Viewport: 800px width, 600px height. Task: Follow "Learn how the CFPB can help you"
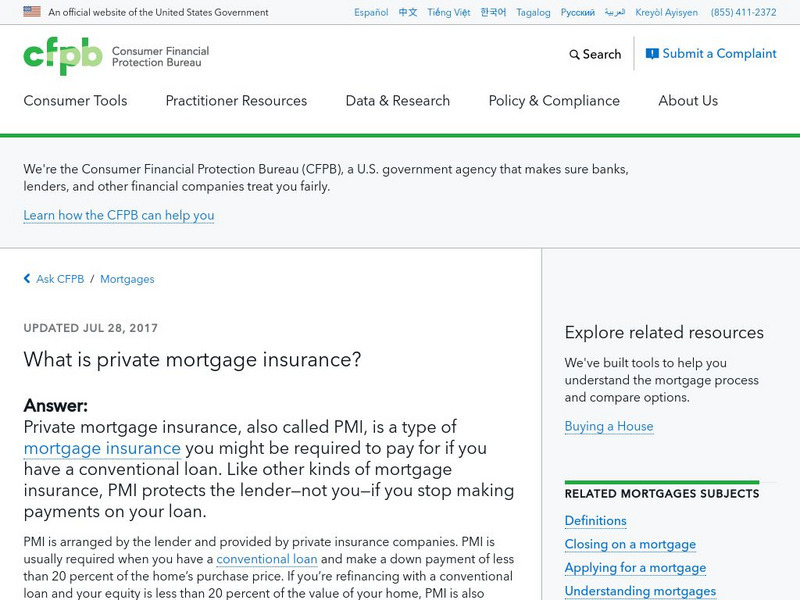[119, 215]
